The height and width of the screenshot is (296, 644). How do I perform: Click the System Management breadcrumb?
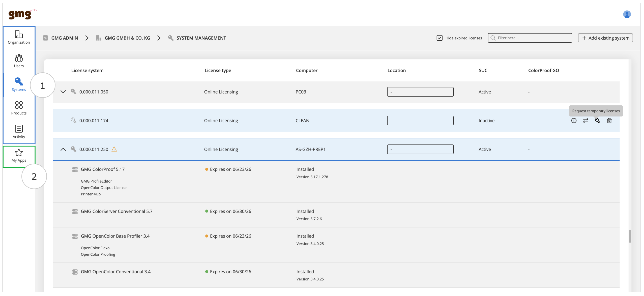(197, 38)
